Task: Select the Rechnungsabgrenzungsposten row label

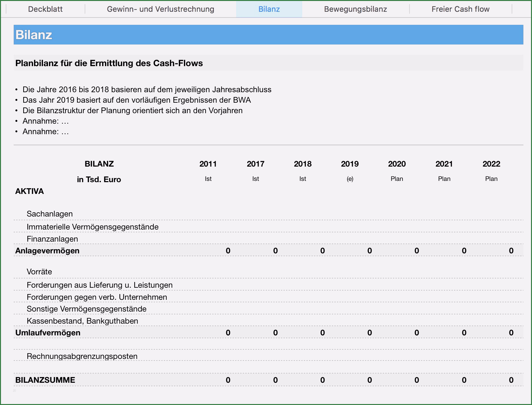Action: pyautogui.click(x=82, y=356)
